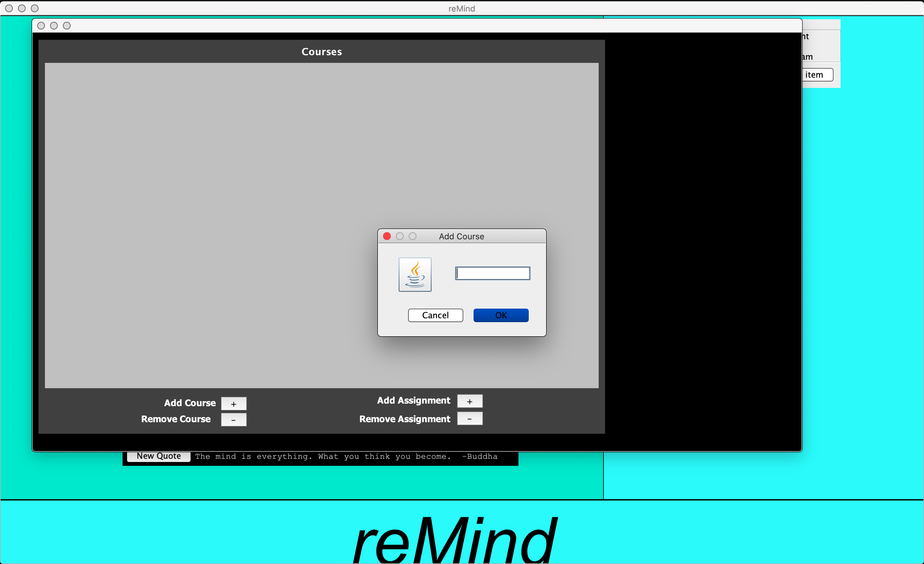This screenshot has width=924, height=564.
Task: Click the Remove Course minus button
Action: click(234, 420)
